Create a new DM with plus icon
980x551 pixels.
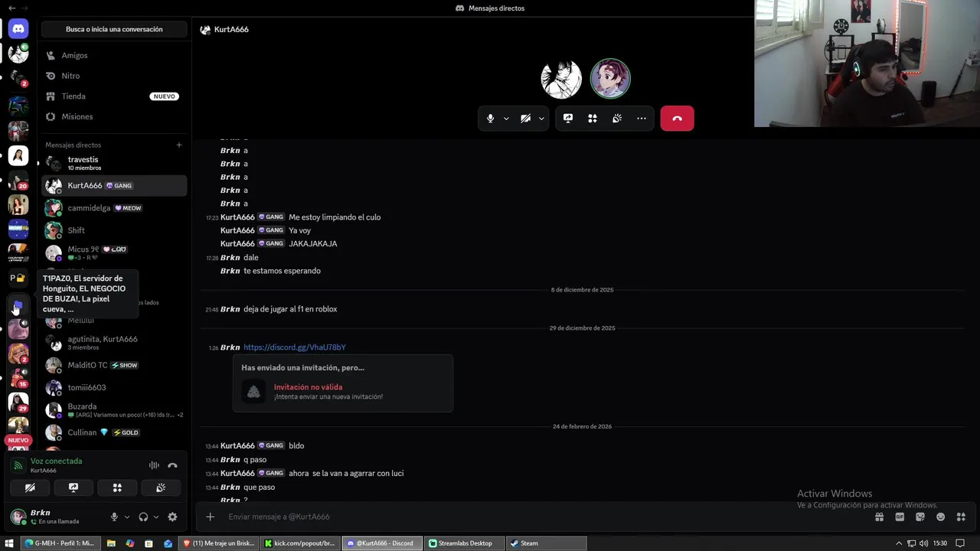[x=179, y=145]
